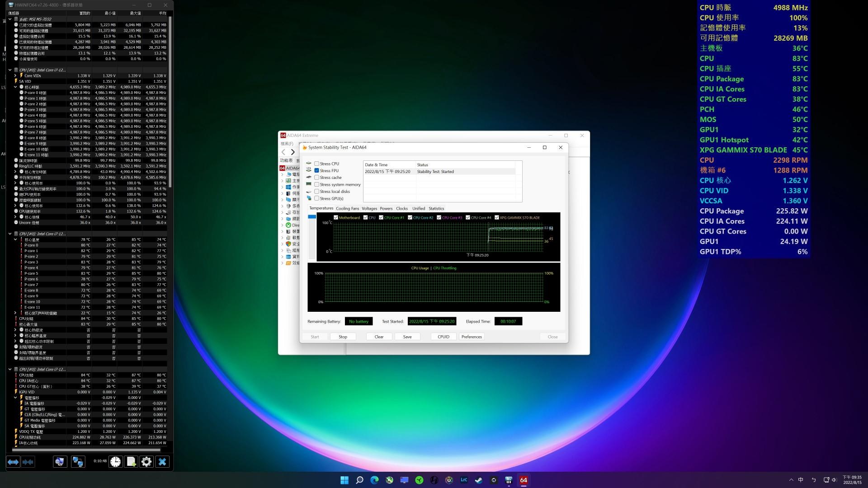
Task: Click CPUID button
Action: (443, 337)
